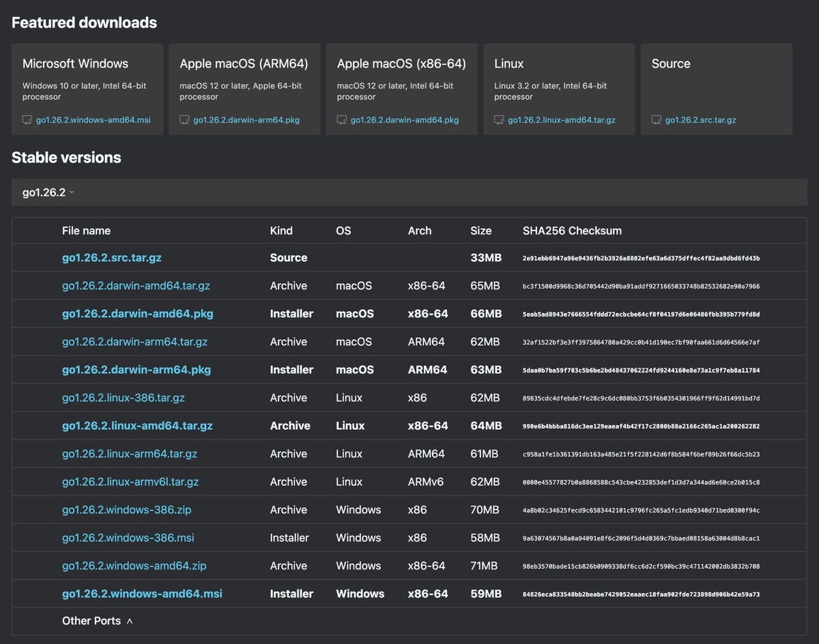Viewport: 819px width, 644px height.
Task: Download go1.26.2.darwin-amd64.pkg from the table
Action: (x=138, y=314)
